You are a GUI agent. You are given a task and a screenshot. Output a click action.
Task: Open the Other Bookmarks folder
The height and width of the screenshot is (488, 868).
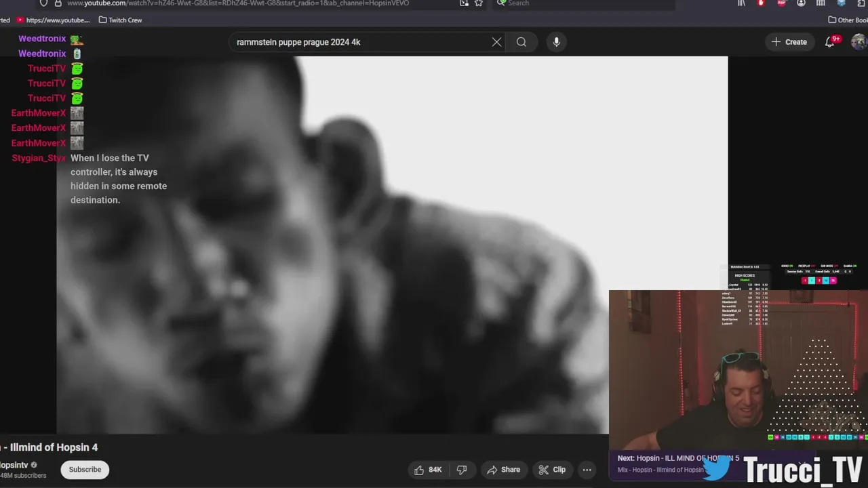(848, 20)
